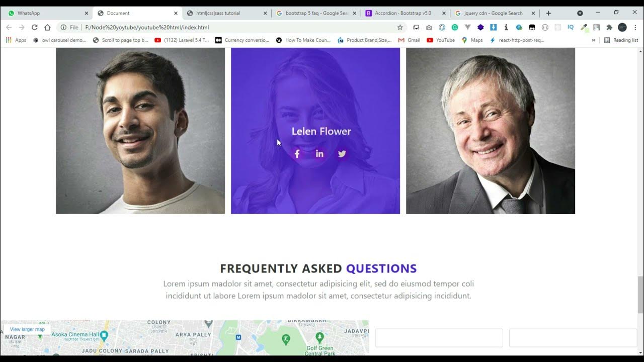Open the Reading list panel

tap(621, 40)
